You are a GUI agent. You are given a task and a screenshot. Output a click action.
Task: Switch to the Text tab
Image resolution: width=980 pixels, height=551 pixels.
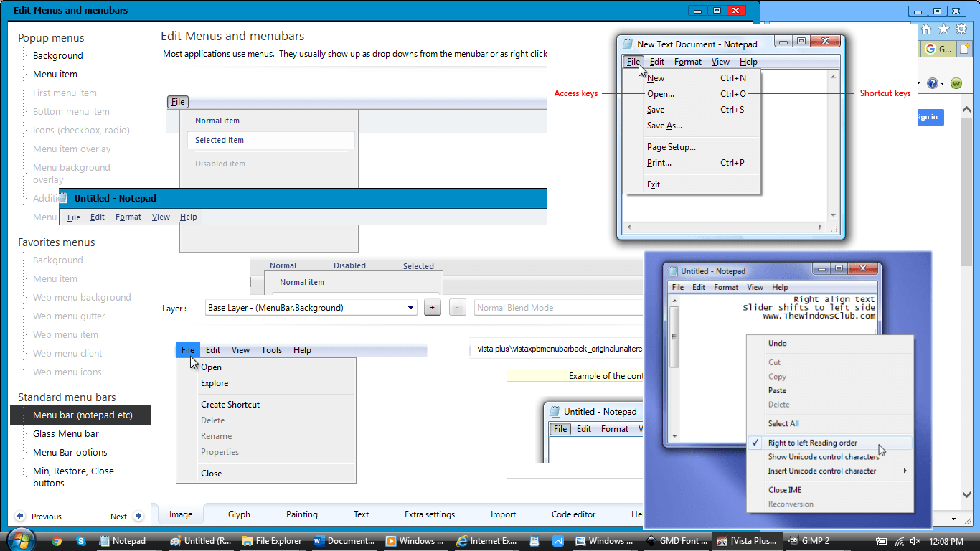point(362,514)
